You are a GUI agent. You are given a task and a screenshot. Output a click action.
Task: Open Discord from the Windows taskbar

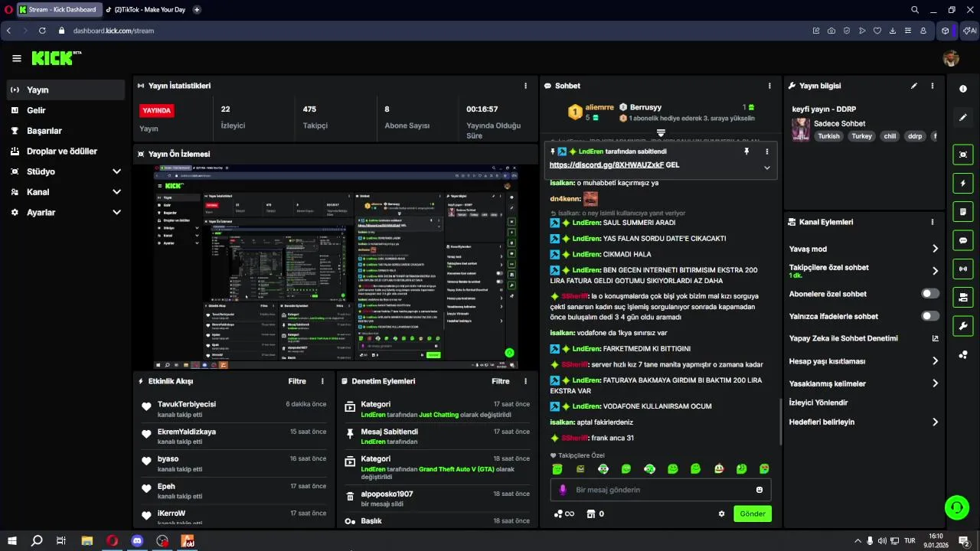click(137, 540)
